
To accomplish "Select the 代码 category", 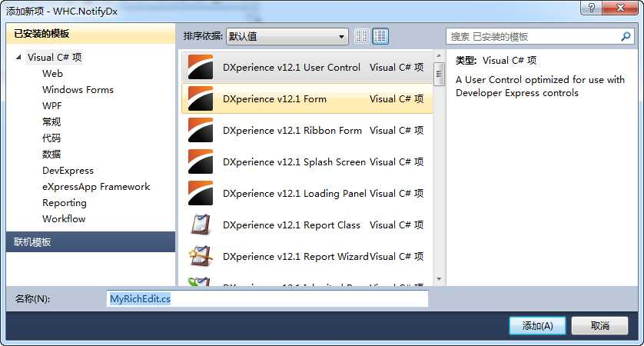I will (x=51, y=138).
